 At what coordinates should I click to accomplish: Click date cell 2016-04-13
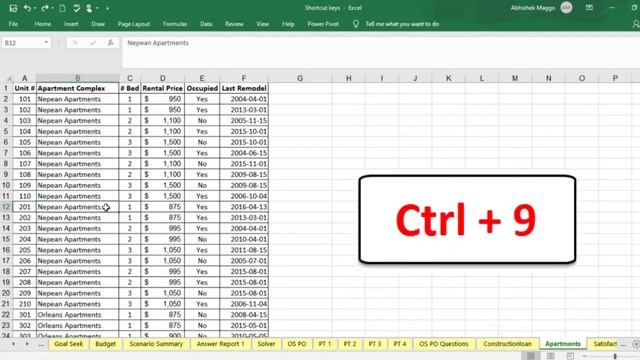click(x=244, y=207)
